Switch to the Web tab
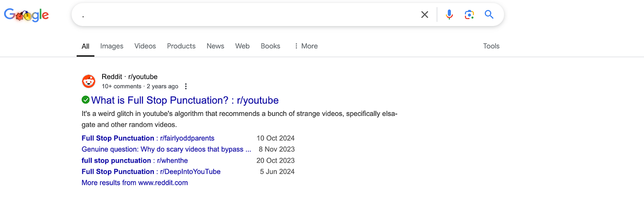Image resolution: width=644 pixels, height=214 pixels. (x=242, y=46)
